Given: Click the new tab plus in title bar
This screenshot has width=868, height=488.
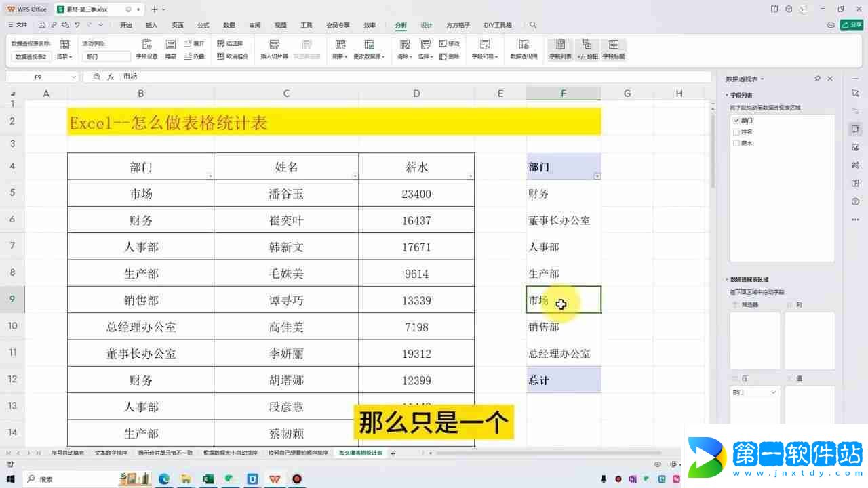Looking at the screenshot, I should click(x=155, y=9).
